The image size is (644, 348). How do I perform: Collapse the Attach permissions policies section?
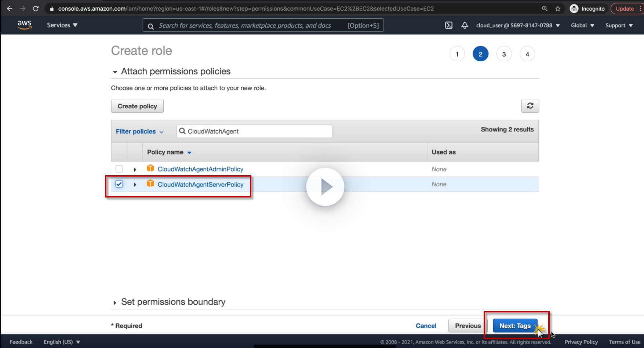pyautogui.click(x=115, y=72)
